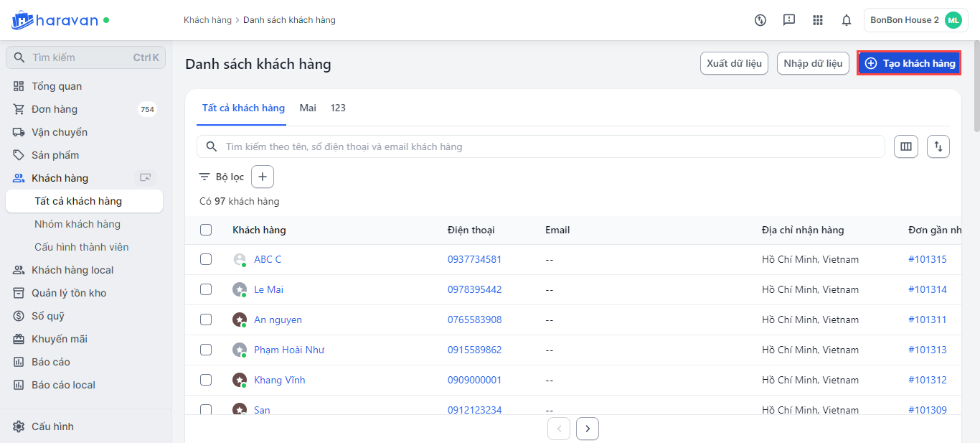Open Nhóm khách hàng in sidebar
The width and height of the screenshot is (980, 443).
click(77, 224)
